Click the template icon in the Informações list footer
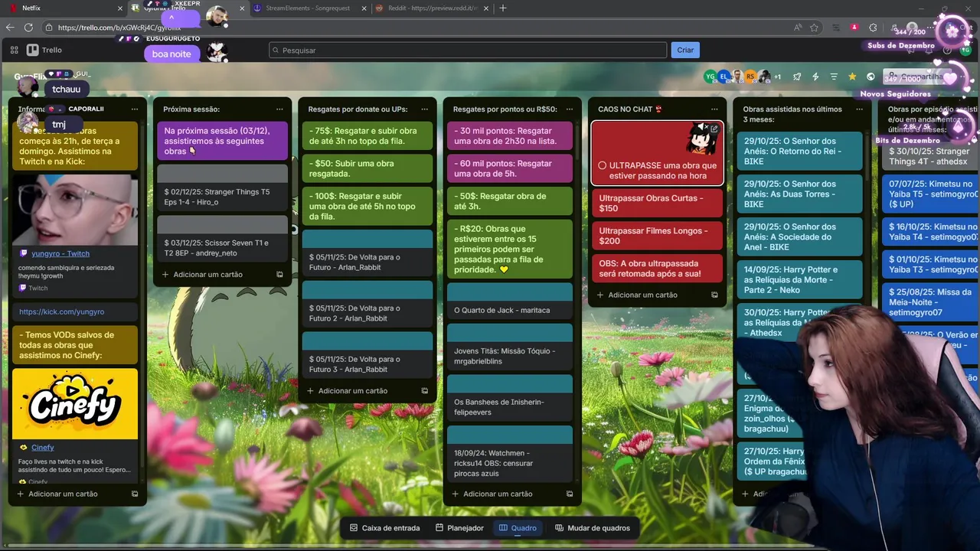Image resolution: width=980 pixels, height=551 pixels. [135, 494]
